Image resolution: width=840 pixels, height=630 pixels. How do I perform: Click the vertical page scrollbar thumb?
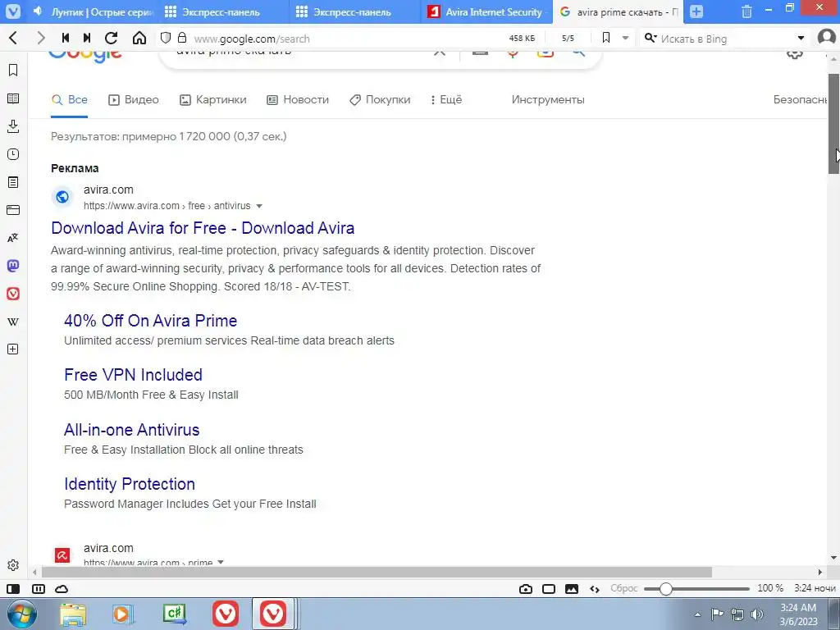pos(833,123)
